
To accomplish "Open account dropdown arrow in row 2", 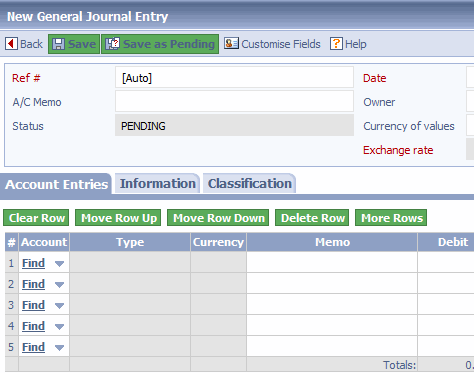I will tap(59, 285).
